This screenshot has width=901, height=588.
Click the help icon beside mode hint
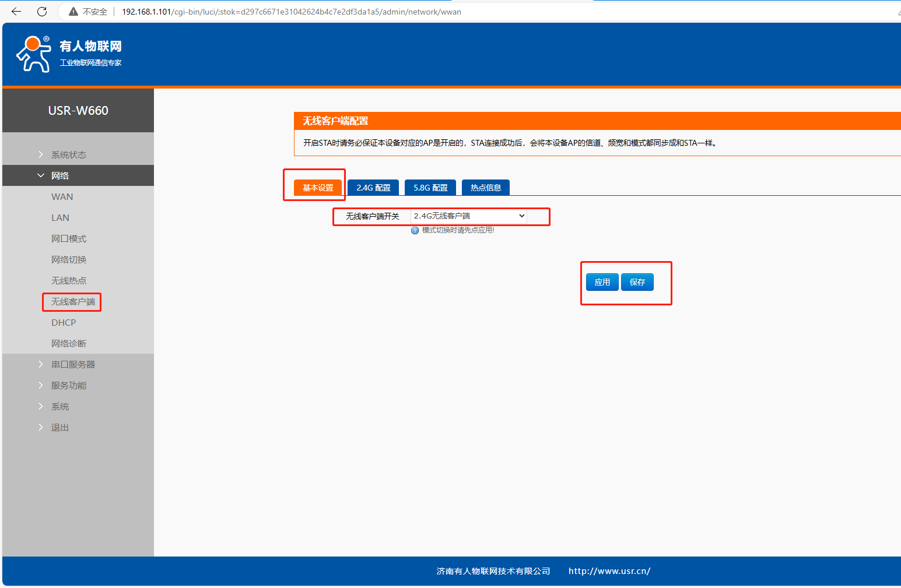415,231
